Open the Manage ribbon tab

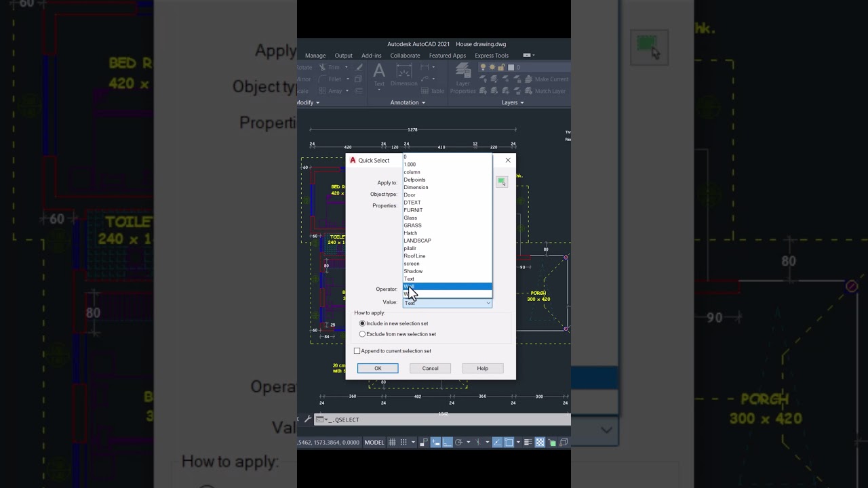315,56
